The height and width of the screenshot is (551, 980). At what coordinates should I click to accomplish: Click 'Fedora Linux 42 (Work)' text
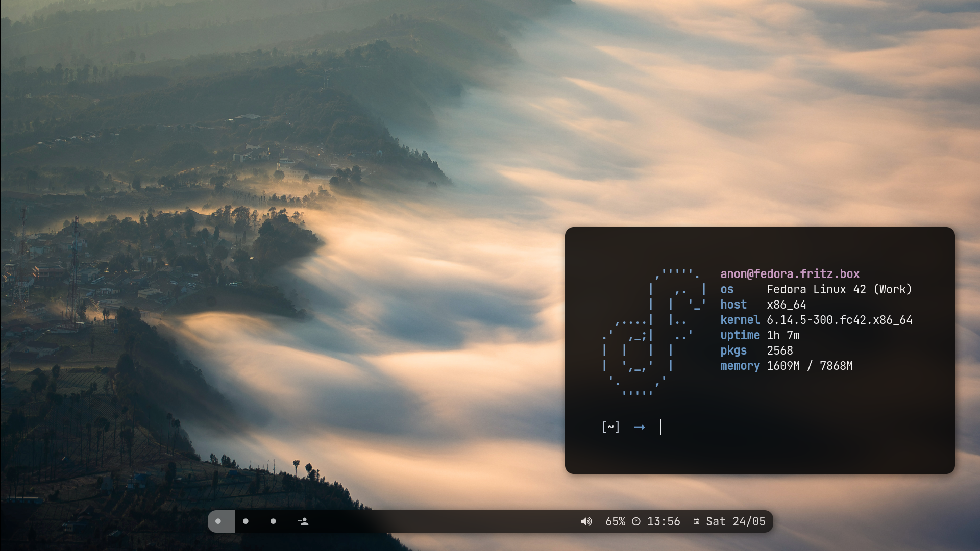click(x=839, y=289)
